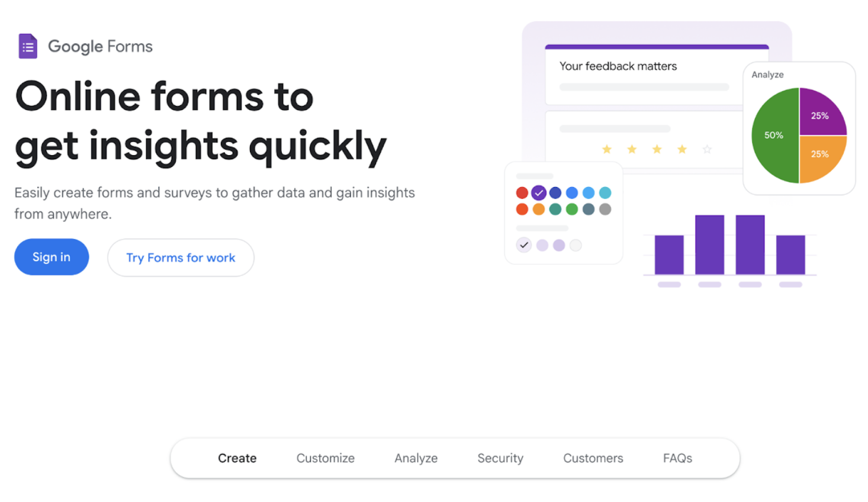Open the Security tab
This screenshot has width=868, height=502.
click(x=500, y=458)
